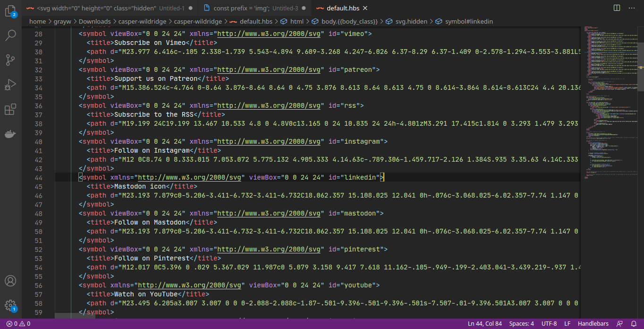Screen dimensions: 644x329
Task: Click the id="pinterest" attribute value
Action: tap(362, 250)
